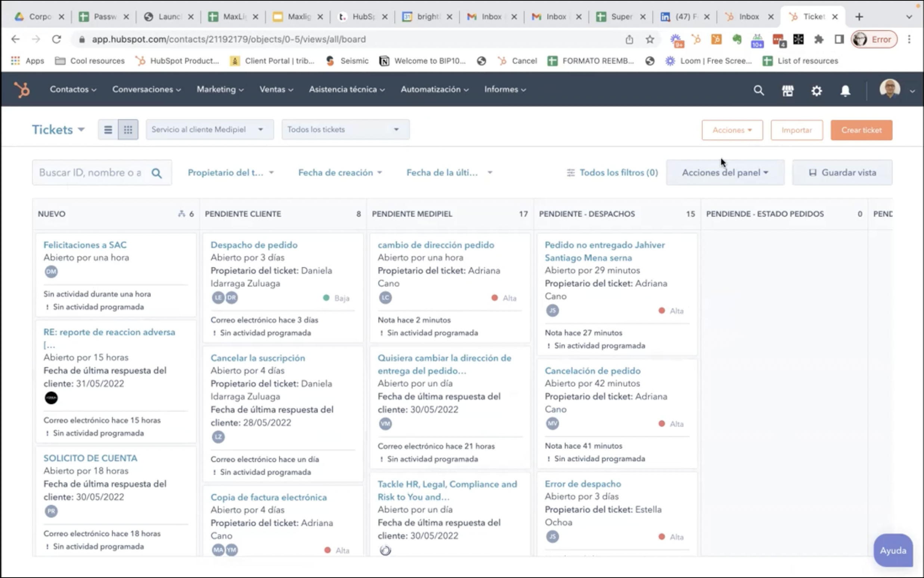This screenshot has height=578, width=924.
Task: Open Todos los tickets view dropdown
Action: click(345, 130)
